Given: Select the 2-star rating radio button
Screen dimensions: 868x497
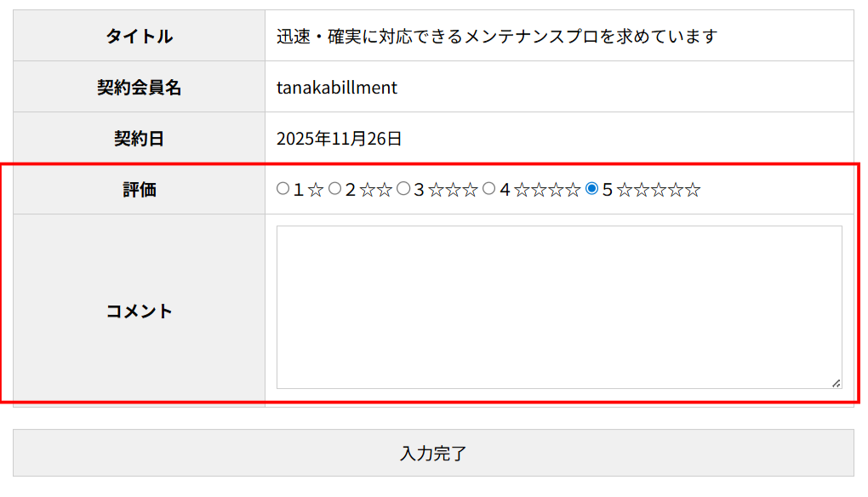Looking at the screenshot, I should click(x=335, y=189).
